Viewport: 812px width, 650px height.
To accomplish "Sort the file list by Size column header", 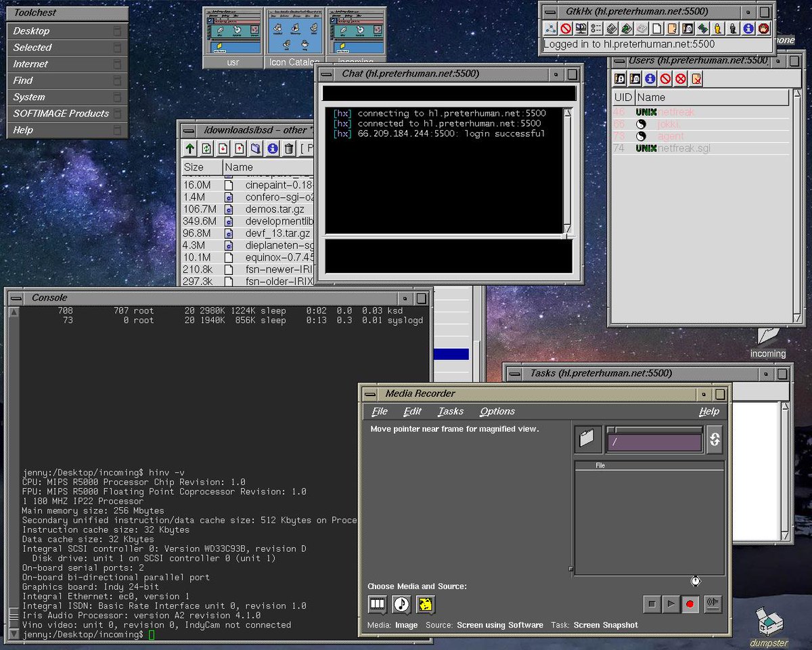I will pyautogui.click(x=194, y=167).
